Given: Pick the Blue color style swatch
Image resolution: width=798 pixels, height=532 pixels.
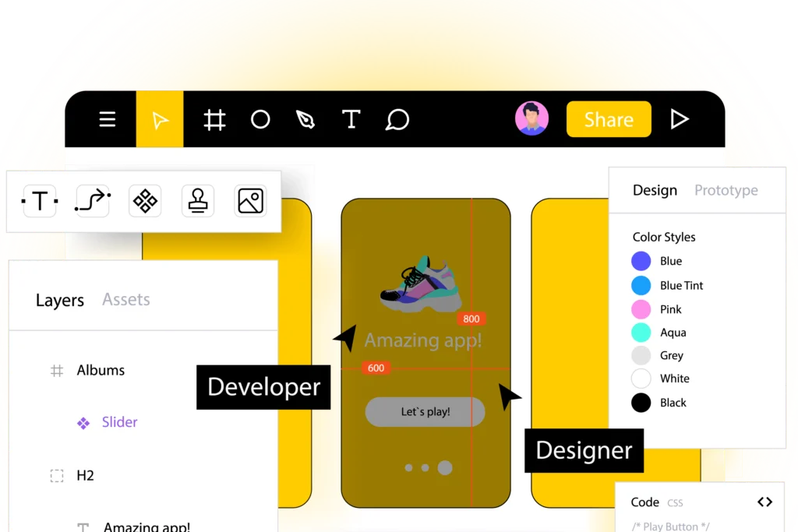Looking at the screenshot, I should tap(641, 261).
